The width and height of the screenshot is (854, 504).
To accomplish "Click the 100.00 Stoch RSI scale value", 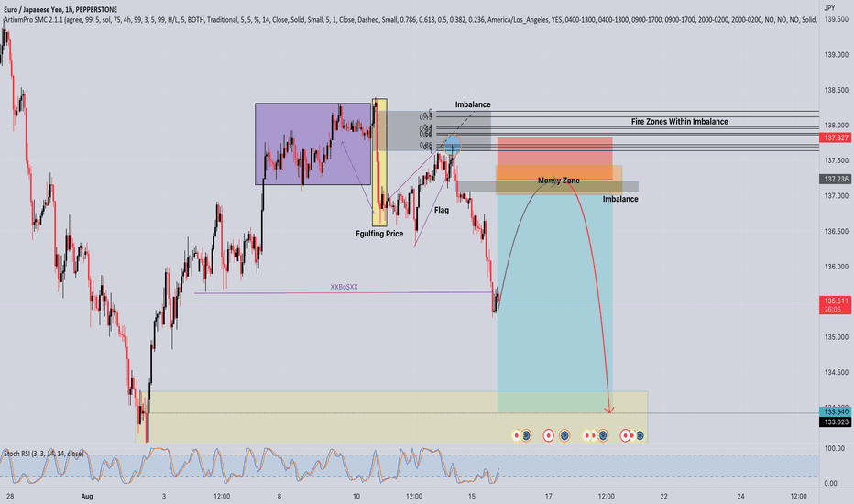I will click(835, 448).
